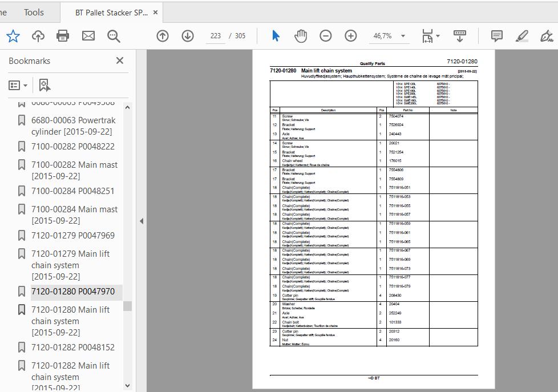
Task: Activate the selection arrow tool
Action: pos(276,36)
